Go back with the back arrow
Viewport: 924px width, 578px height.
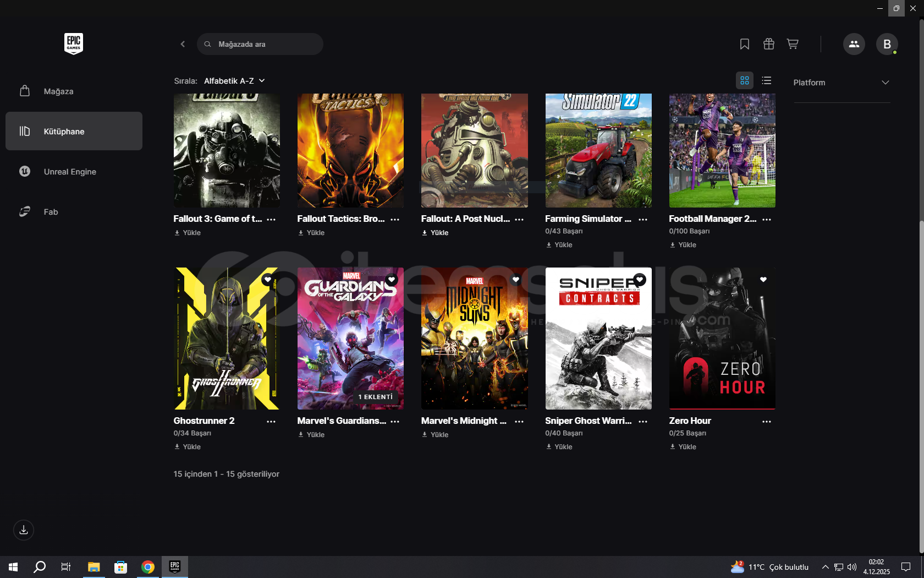click(183, 44)
